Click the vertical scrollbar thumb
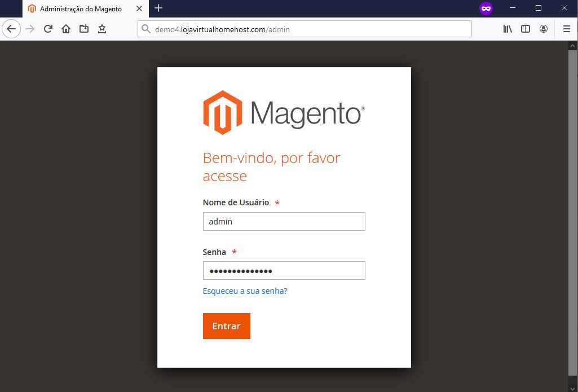This screenshot has height=392, width=578. (573, 214)
